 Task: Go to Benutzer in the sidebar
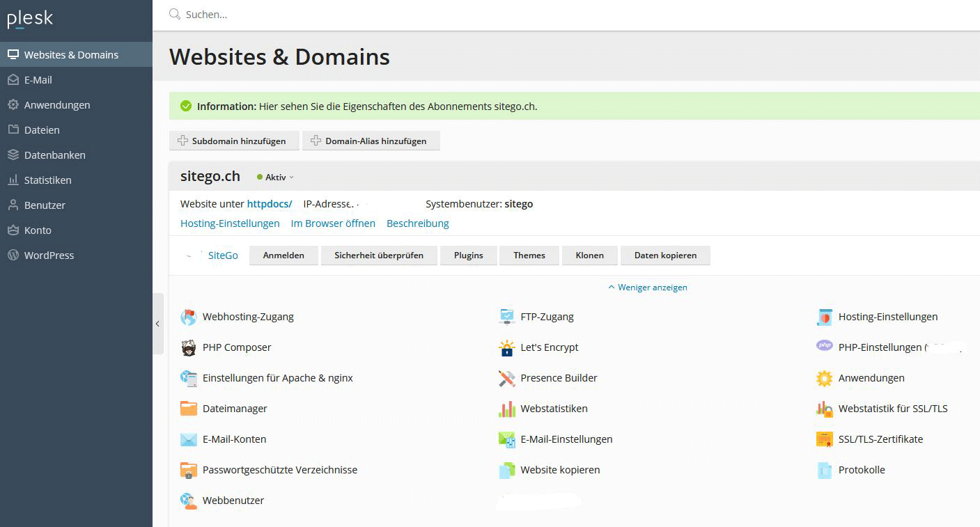[76, 205]
